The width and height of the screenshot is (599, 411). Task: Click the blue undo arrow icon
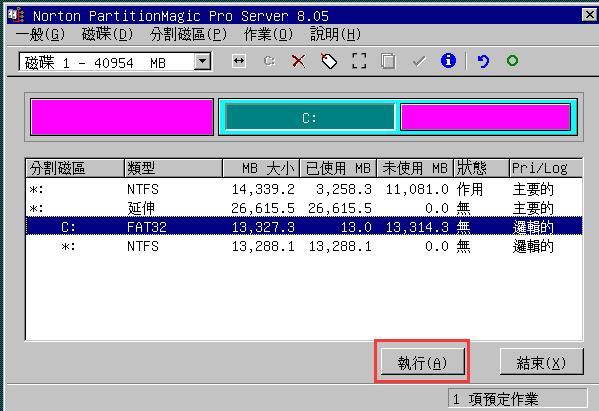click(483, 61)
